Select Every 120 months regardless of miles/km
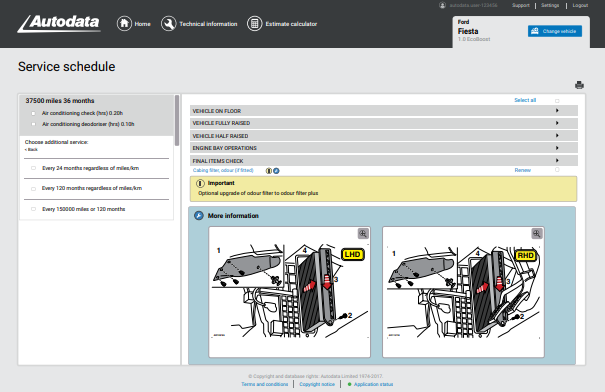Screen dimensions: 605x392 tap(34, 189)
